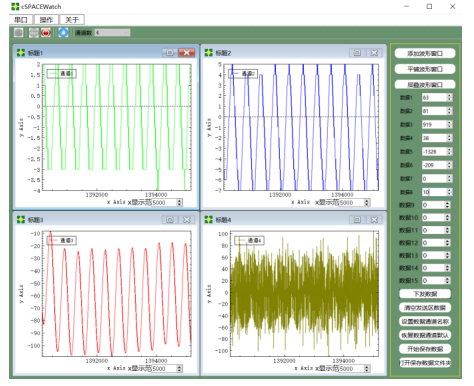Click the red 通道3 legend entry

[62, 240]
